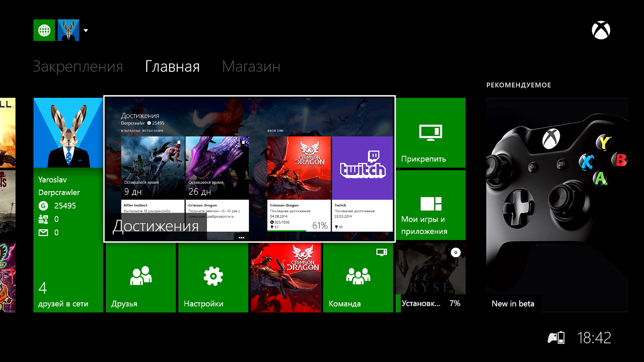Viewport: 644px width, 362px height.
Task: Click the gamerscore G icon on profile tile
Action: coord(43,206)
